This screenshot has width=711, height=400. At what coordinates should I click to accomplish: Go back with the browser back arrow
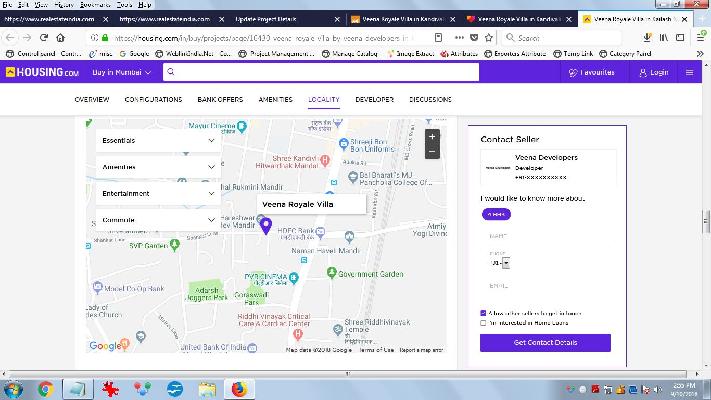click(10, 38)
